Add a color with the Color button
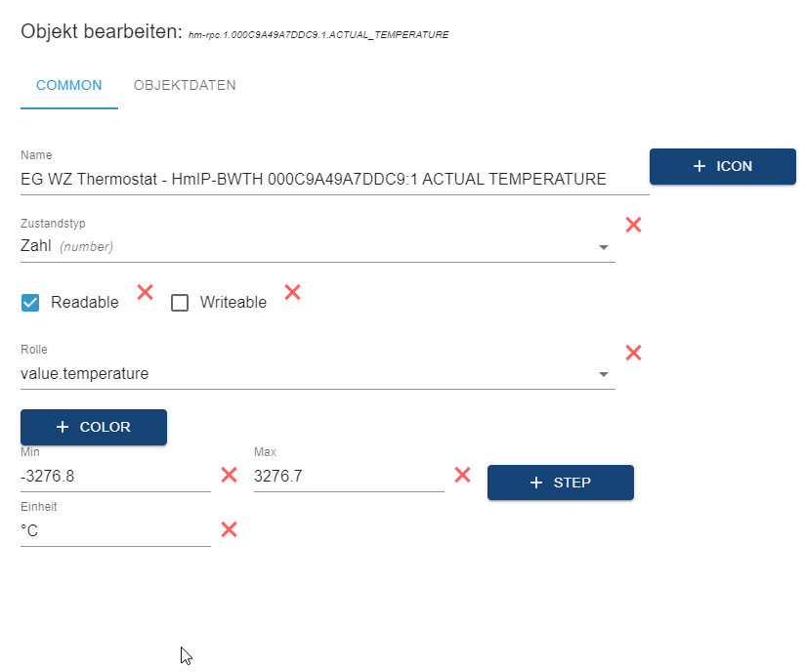The width and height of the screenshot is (805, 672). point(94,427)
